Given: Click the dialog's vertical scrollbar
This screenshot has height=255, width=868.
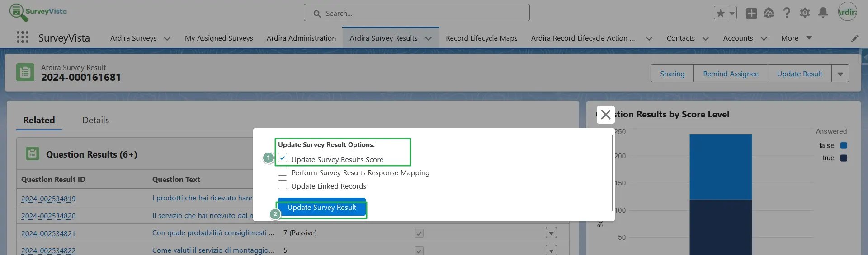Looking at the screenshot, I should click(x=613, y=173).
